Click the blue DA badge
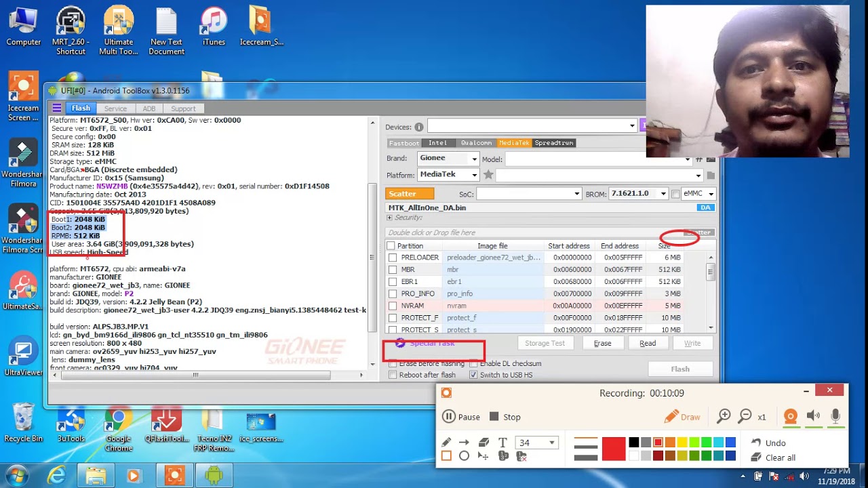This screenshot has width=868, height=488. coord(705,207)
